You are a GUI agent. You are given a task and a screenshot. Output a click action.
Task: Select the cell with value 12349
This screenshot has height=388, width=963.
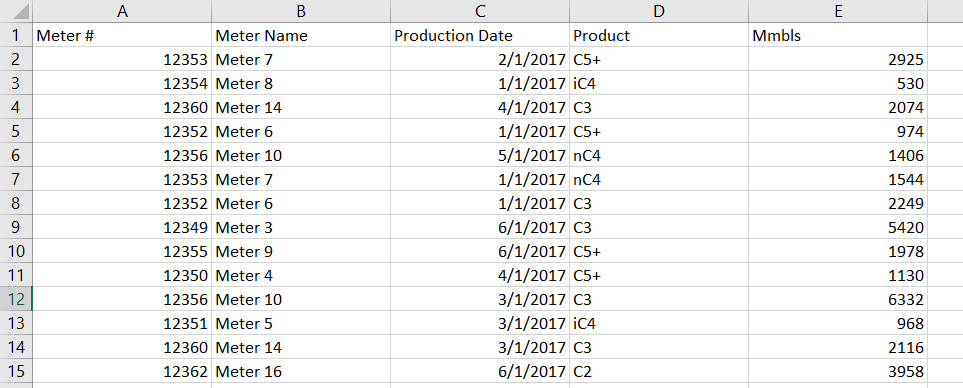click(122, 228)
